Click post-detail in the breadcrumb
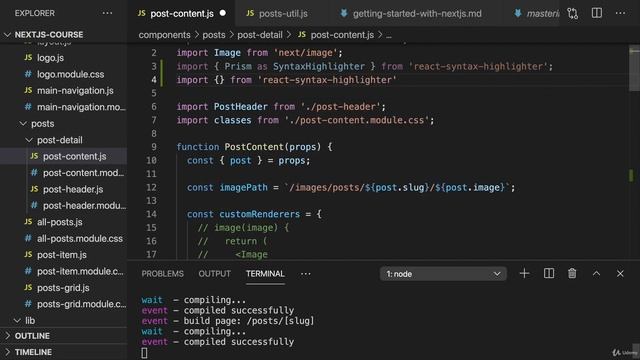Image resolution: width=640 pixels, height=360 pixels. click(x=260, y=35)
